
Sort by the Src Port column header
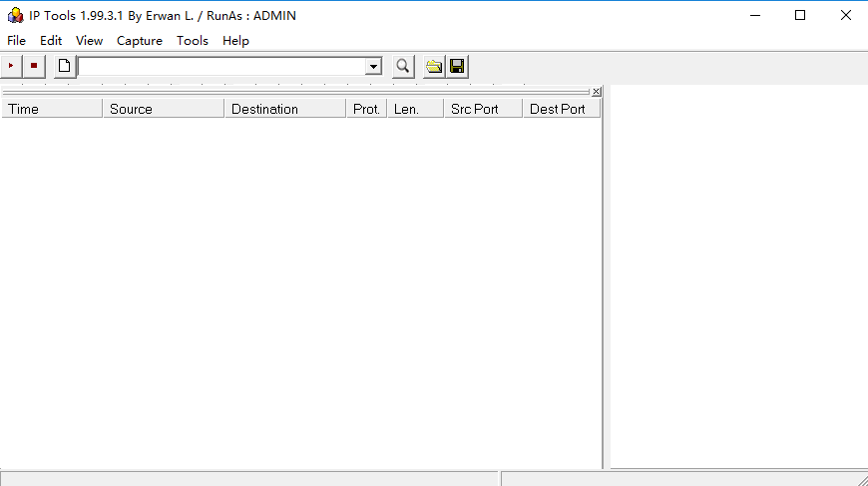(x=483, y=109)
